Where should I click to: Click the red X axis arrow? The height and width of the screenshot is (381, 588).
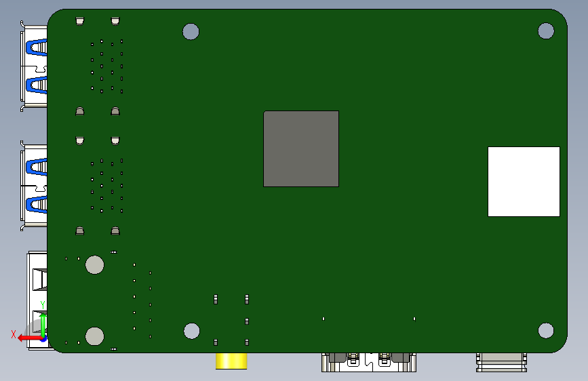click(29, 338)
